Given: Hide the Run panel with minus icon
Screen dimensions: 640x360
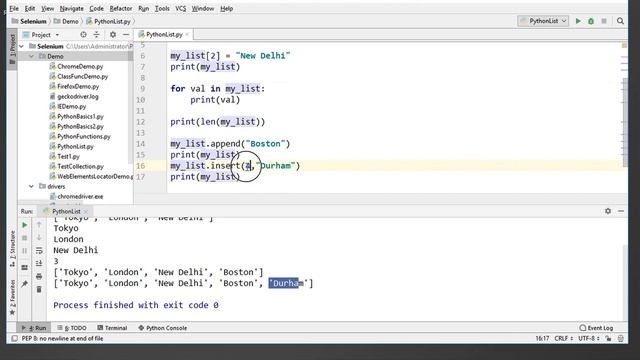Looking at the screenshot, I should [x=621, y=211].
